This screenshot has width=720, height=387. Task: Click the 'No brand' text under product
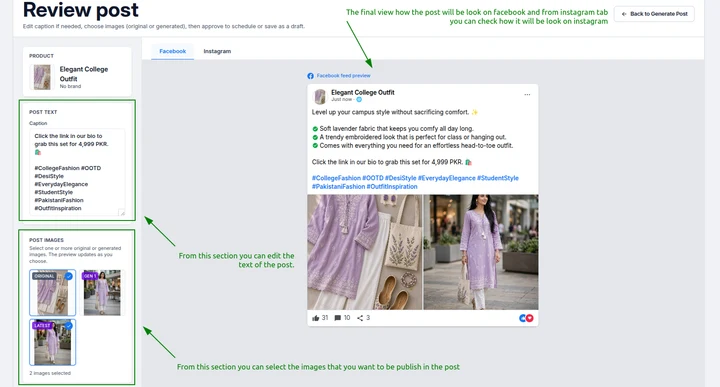(x=70, y=86)
